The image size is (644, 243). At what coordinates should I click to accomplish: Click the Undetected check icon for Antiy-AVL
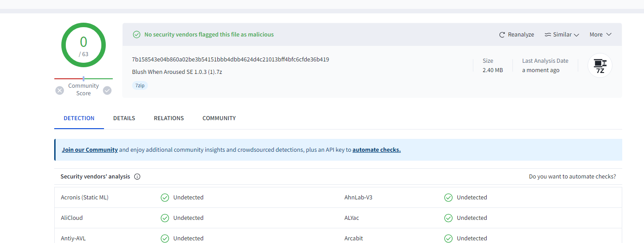[x=165, y=239]
